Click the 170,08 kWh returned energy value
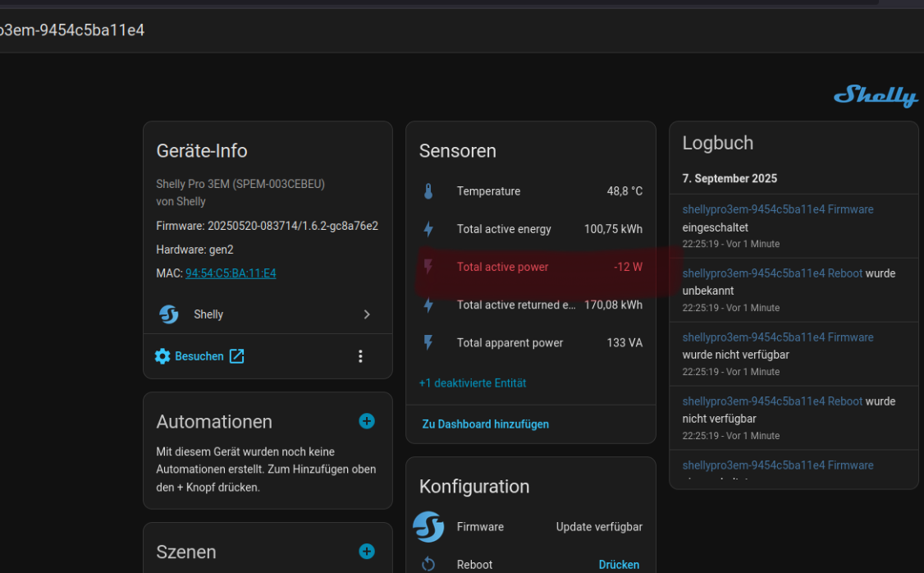 [x=614, y=305]
